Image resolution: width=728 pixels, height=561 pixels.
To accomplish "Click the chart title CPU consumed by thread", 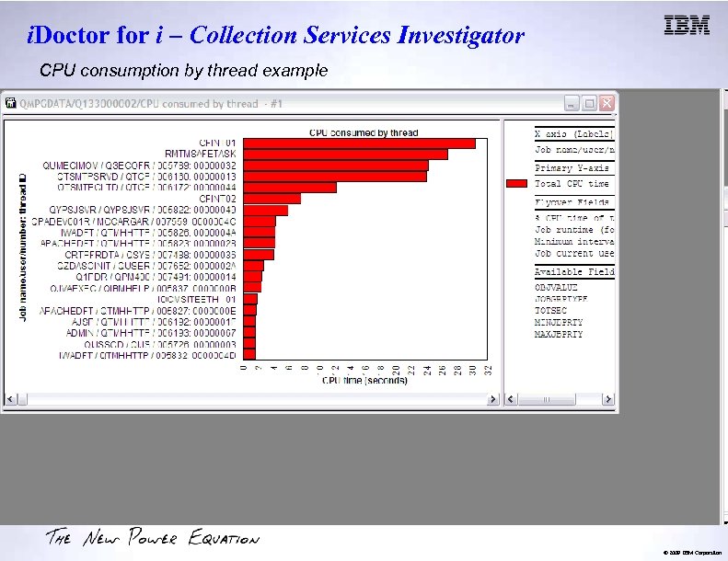I will coord(364,132).
